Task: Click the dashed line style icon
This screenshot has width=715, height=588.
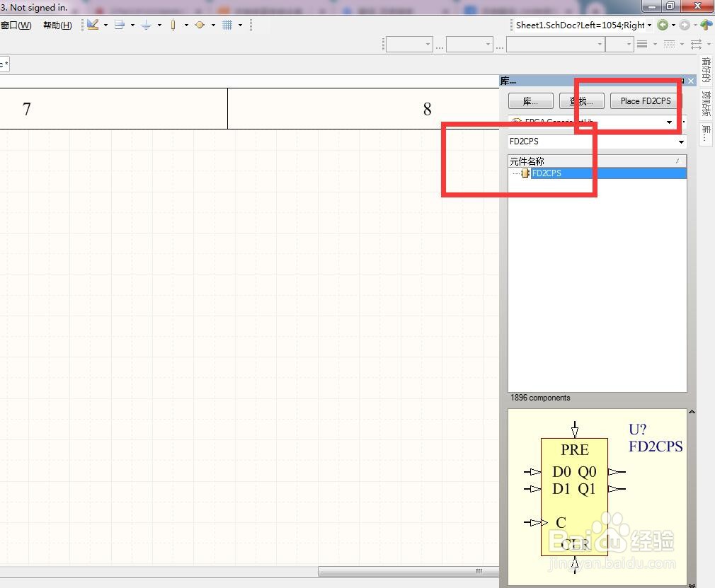Action: [669, 44]
